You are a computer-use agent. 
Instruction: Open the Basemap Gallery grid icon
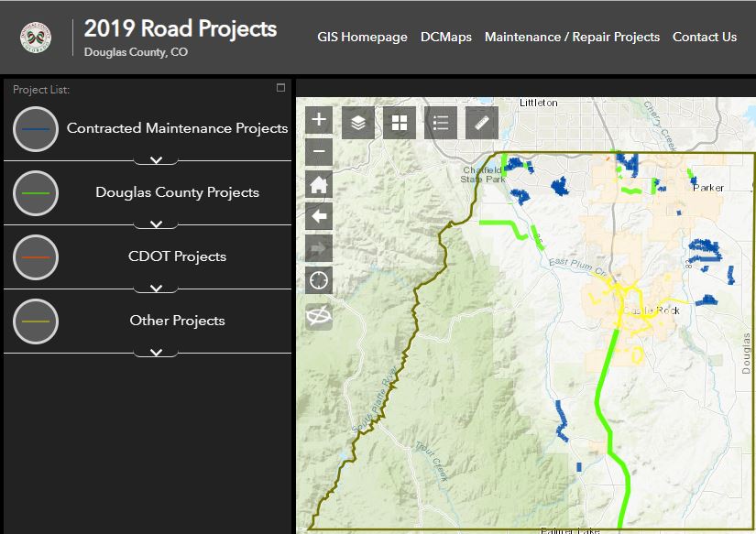pos(400,123)
